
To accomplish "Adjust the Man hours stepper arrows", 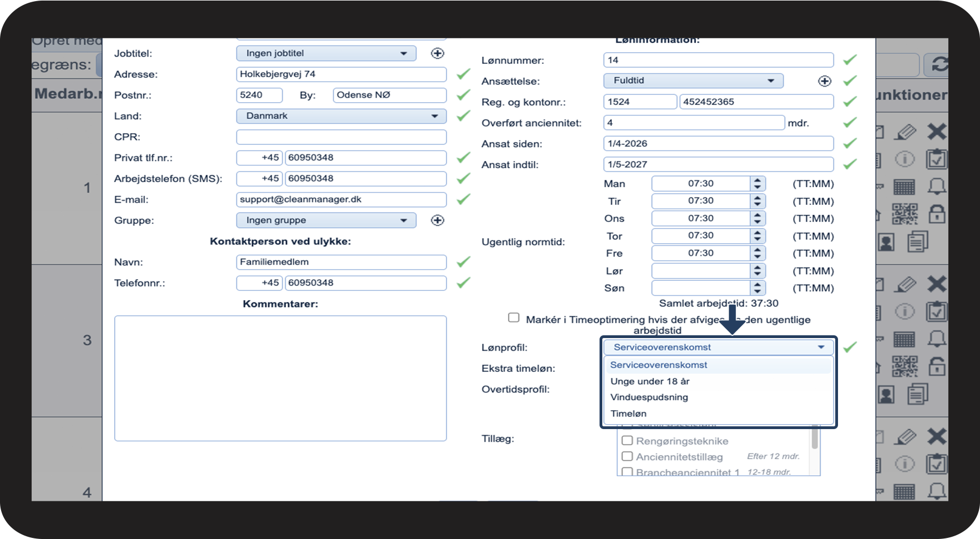I will (758, 184).
